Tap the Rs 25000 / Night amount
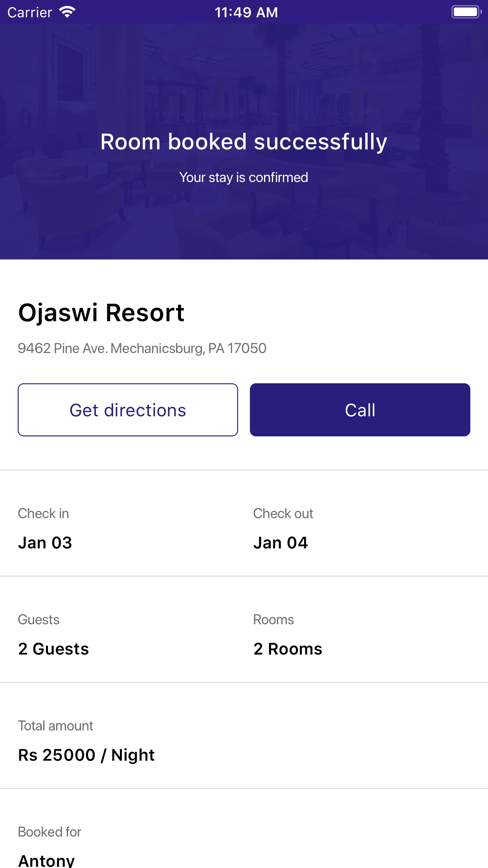Viewport: 488px width, 868px height. pyautogui.click(x=86, y=755)
